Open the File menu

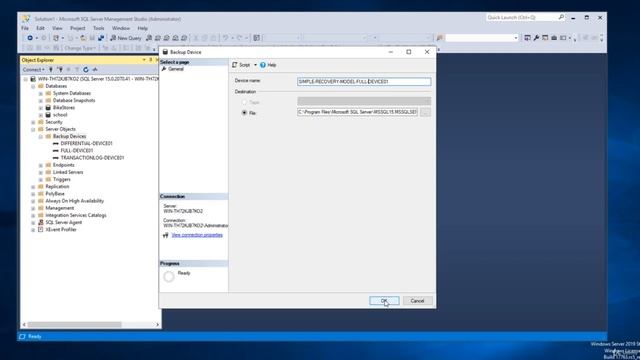25,28
